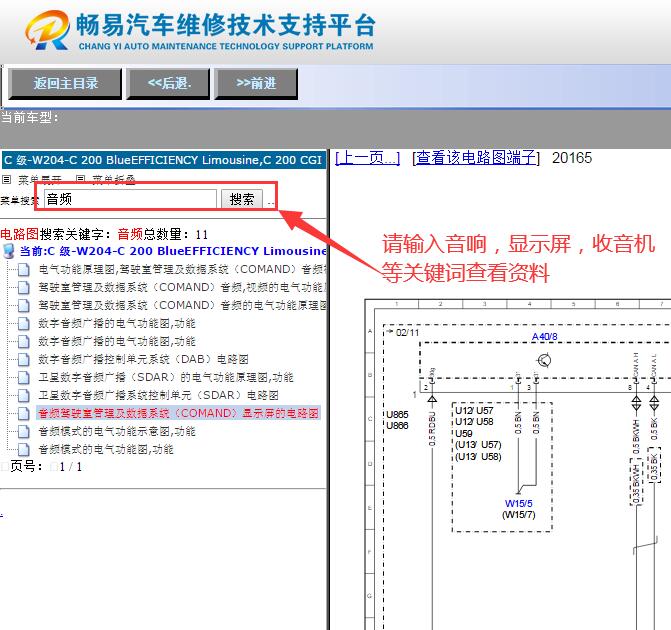The width and height of the screenshot is (671, 630).
Task: Collapse the menu via 菜单折叠 icon
Action: [80, 179]
